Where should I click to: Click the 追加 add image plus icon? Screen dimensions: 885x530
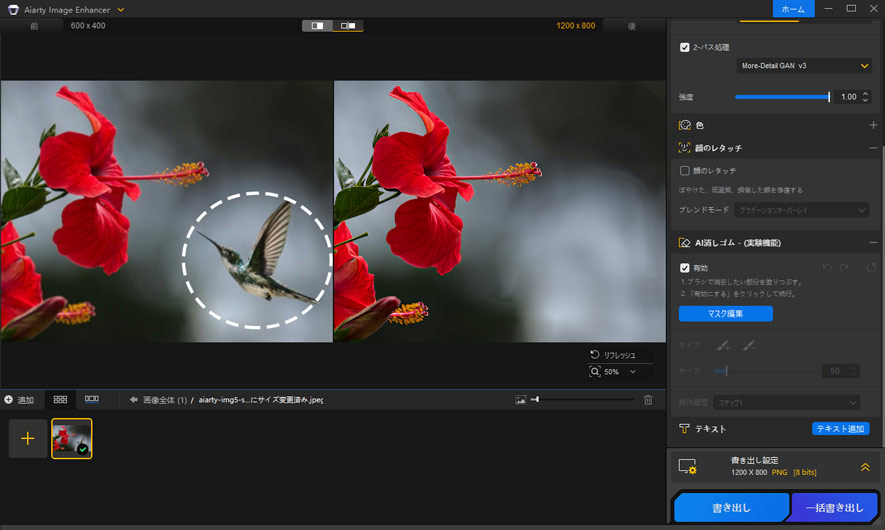8,400
